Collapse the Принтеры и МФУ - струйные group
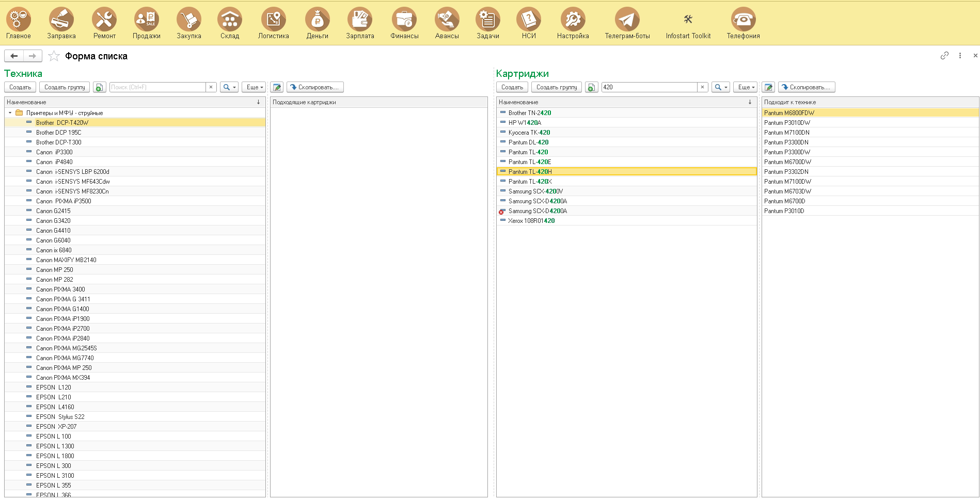The height and width of the screenshot is (501, 980). click(10, 113)
